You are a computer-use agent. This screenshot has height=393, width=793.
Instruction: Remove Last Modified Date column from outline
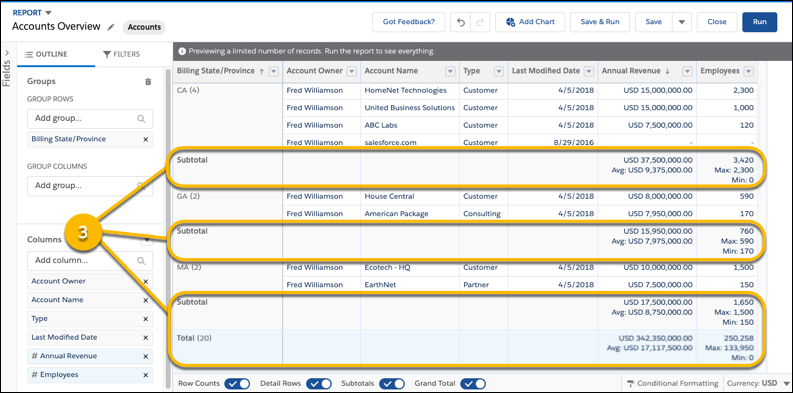click(146, 337)
